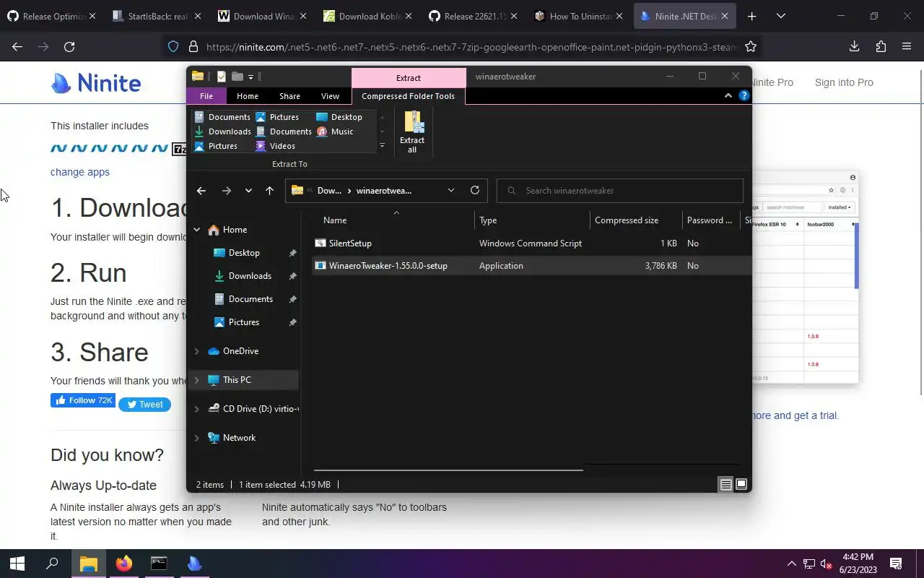Open the Windows Start menu

pos(17,564)
